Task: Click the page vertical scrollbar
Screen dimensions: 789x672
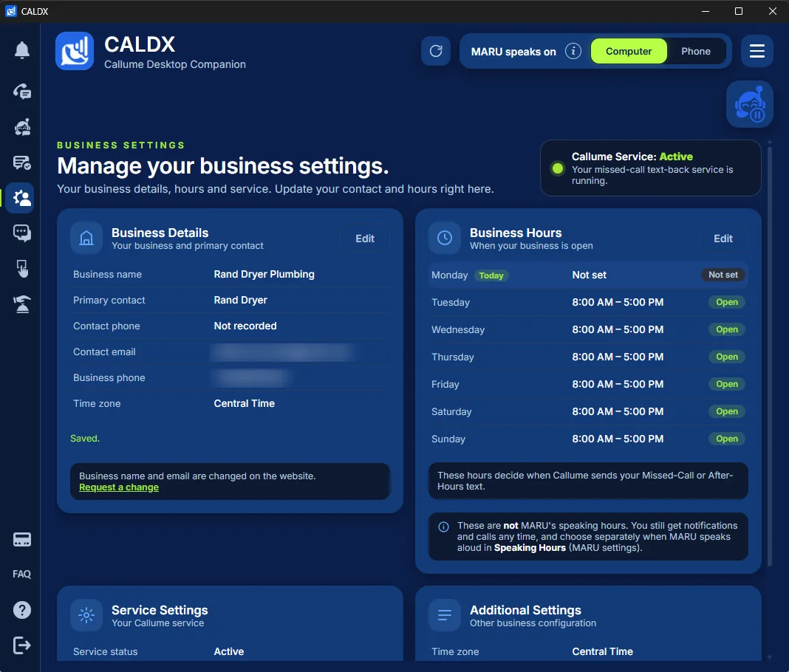Action: pos(769,356)
